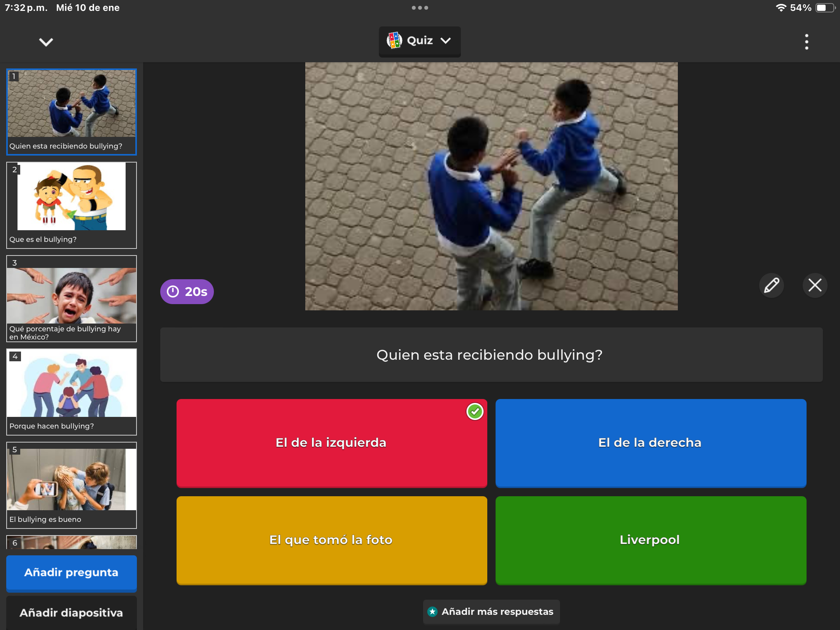Select the green Liverpool answer tile
Viewport: 840px width, 630px height.
tap(651, 540)
